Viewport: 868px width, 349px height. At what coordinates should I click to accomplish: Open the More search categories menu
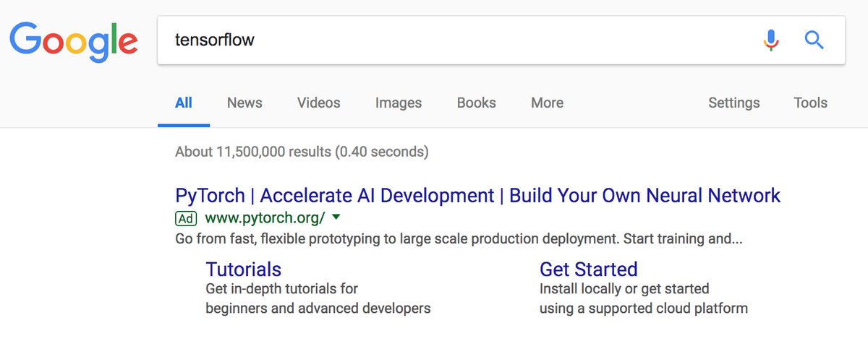(x=547, y=103)
